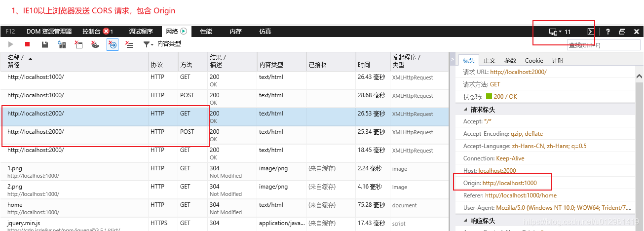The image size is (644, 231).
Task: Open the 仿真 tab
Action: [265, 32]
